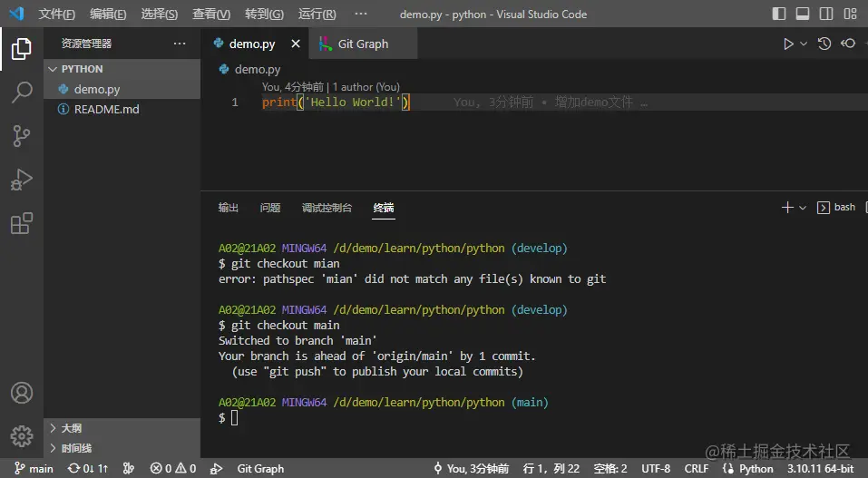This screenshot has width=868, height=478.
Task: Change line ending via CRLF status item
Action: click(x=697, y=469)
